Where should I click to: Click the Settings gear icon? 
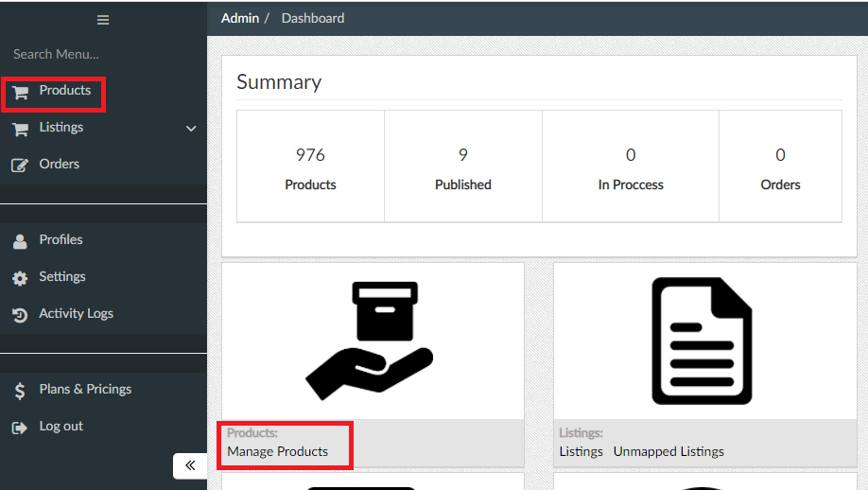tap(20, 278)
